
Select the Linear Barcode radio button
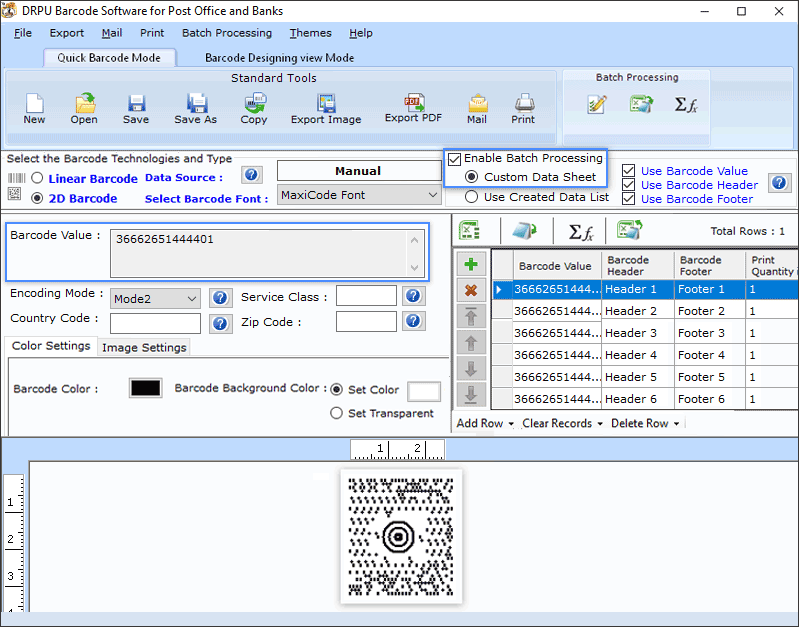37,178
